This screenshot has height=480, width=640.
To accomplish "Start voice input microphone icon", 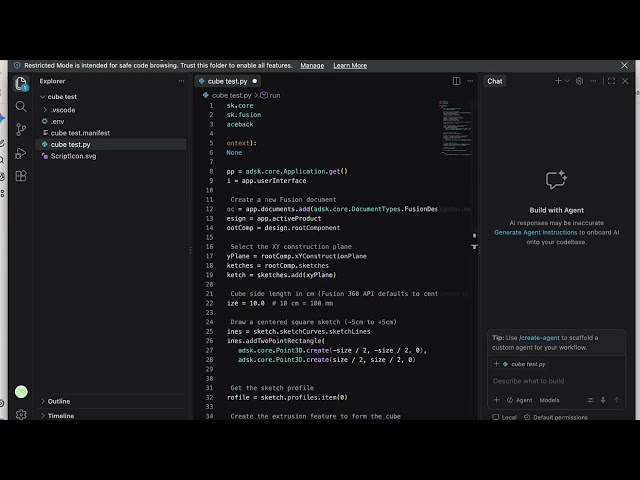I will 603,400.
